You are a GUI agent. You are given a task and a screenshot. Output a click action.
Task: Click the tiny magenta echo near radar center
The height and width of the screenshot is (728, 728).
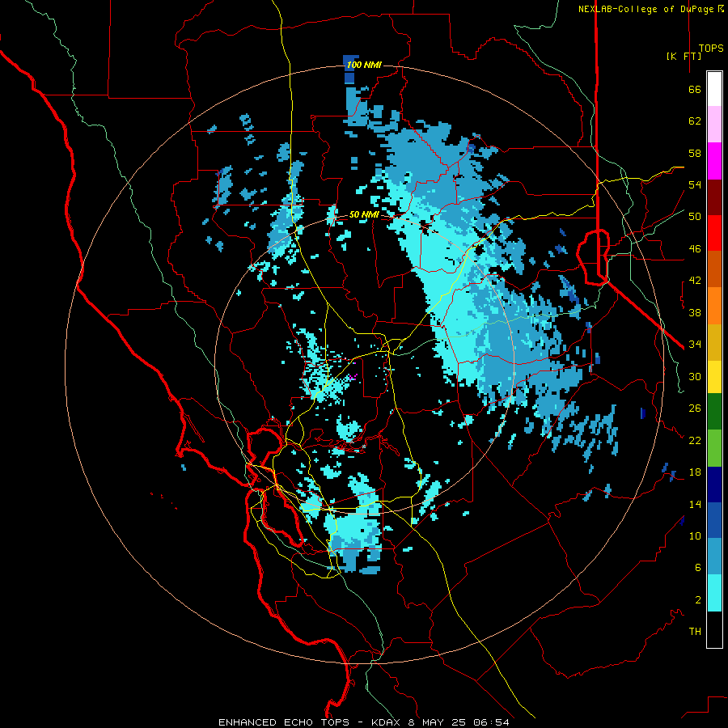coord(352,378)
